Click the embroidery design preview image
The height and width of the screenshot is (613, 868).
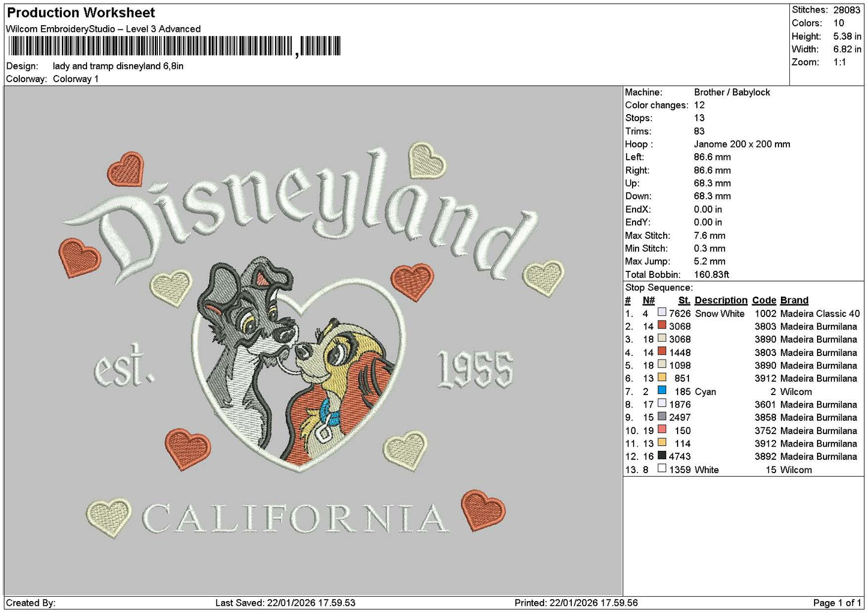[313, 340]
